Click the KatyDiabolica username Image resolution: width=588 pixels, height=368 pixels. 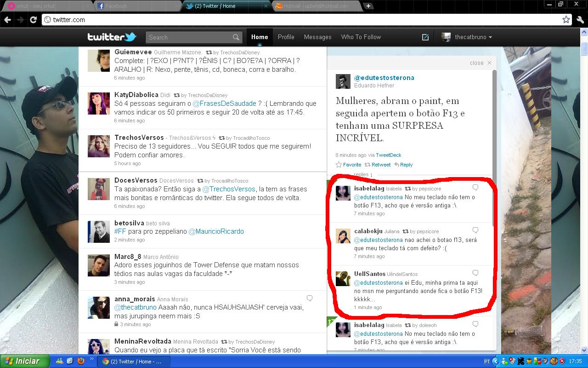click(x=136, y=95)
